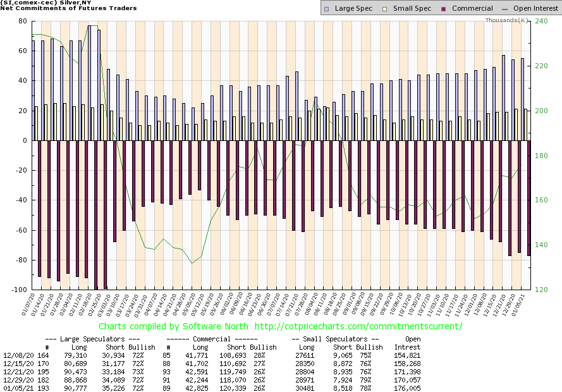The image size is (562, 392).
Task: Click the 'Net Commitments of Futures Traders' subtitle
Action: pos(68,9)
